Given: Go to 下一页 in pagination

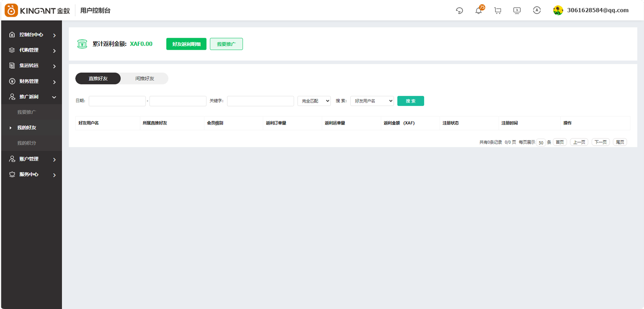Looking at the screenshot, I should click(x=601, y=142).
